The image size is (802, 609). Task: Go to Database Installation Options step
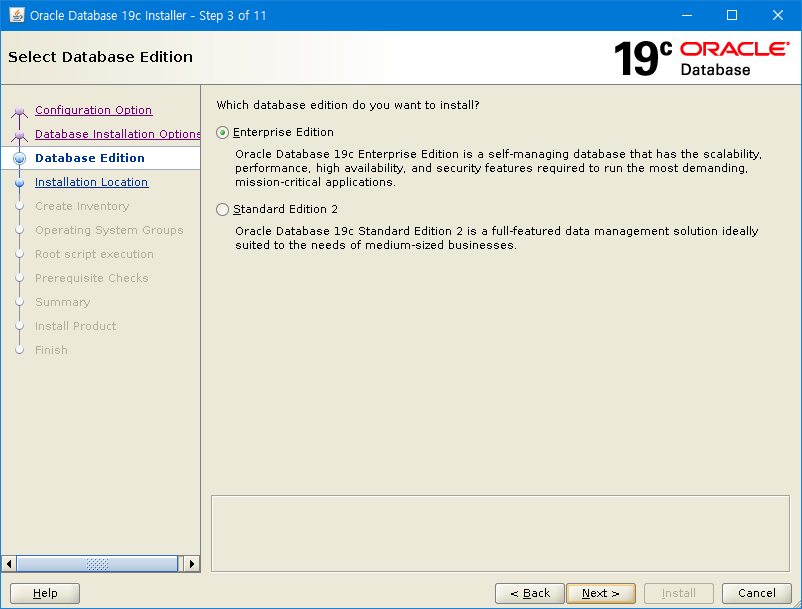click(117, 134)
